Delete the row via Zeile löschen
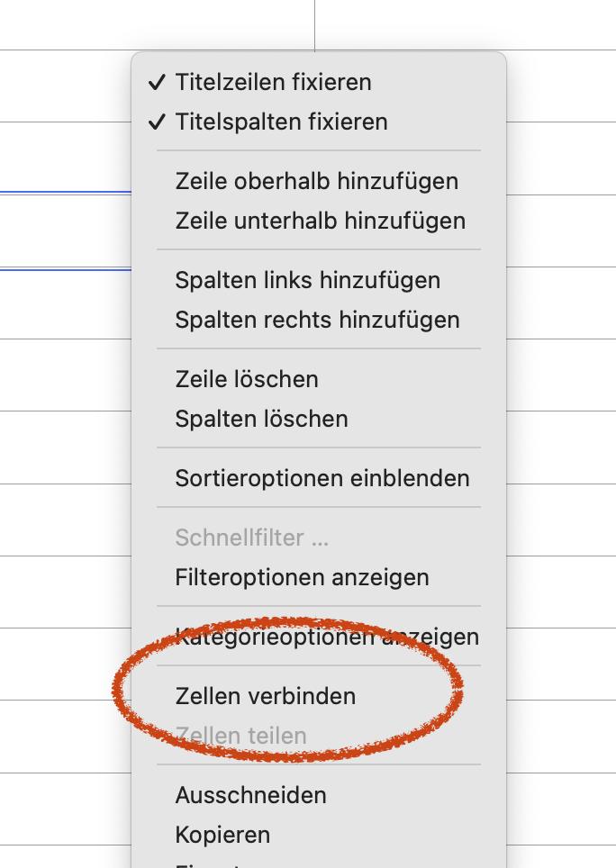This screenshot has height=868, width=616. click(x=247, y=379)
